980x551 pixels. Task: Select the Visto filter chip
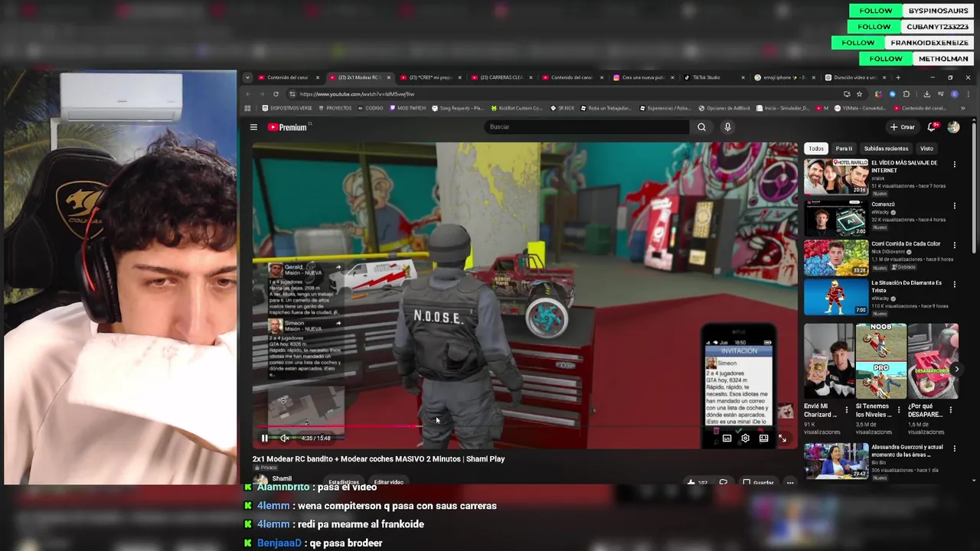(926, 148)
